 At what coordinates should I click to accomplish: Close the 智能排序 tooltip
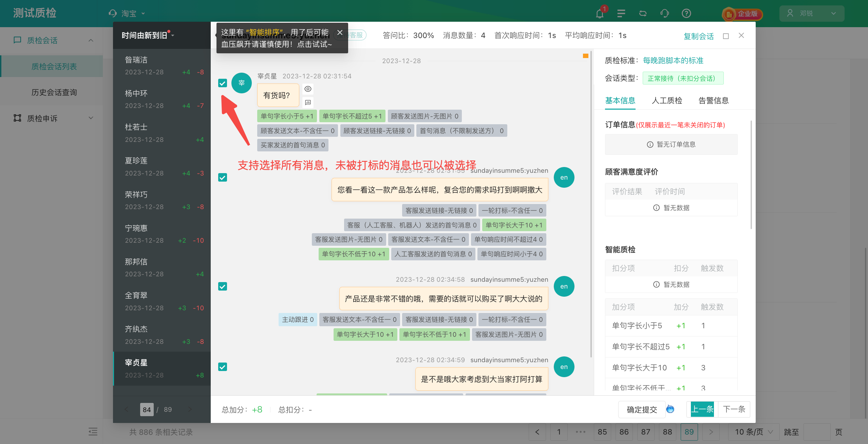point(340,33)
